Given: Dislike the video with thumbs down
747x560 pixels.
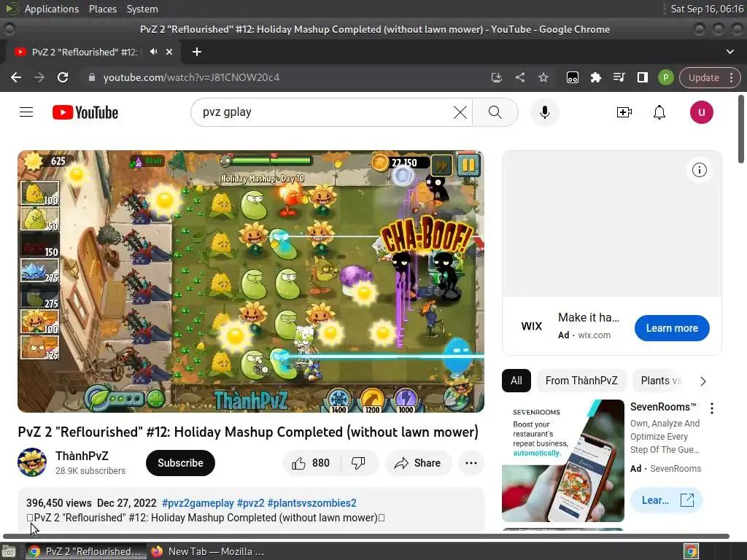Looking at the screenshot, I should coord(358,463).
